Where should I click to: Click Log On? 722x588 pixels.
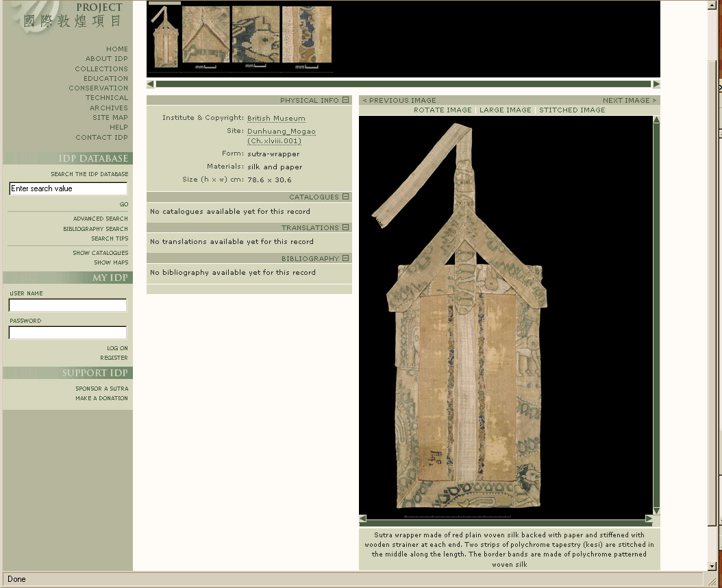tap(117, 348)
